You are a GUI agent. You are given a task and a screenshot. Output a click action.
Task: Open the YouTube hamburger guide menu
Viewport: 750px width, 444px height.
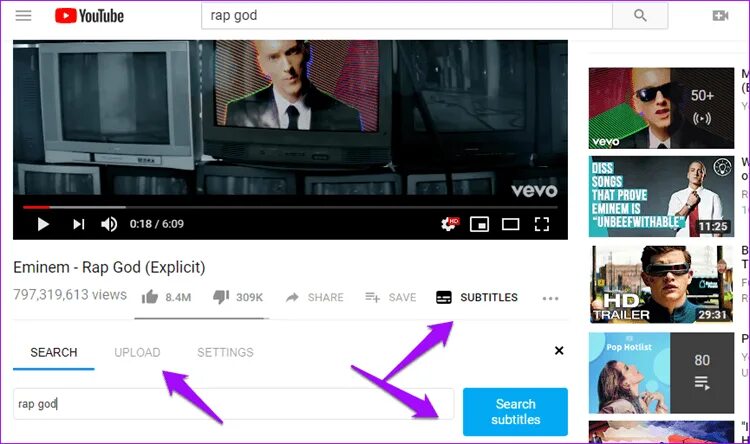pos(23,16)
